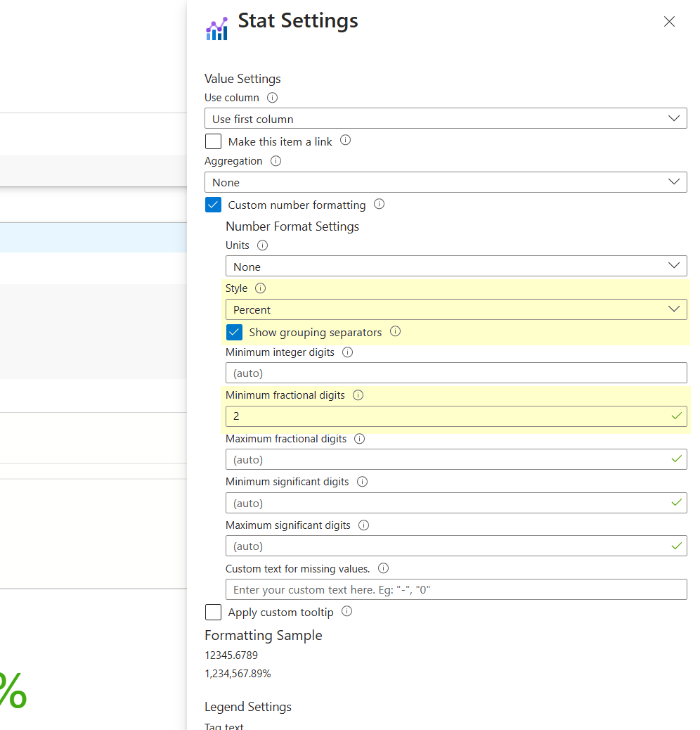
Task: Close the Stat Settings panel
Action: coord(669,22)
